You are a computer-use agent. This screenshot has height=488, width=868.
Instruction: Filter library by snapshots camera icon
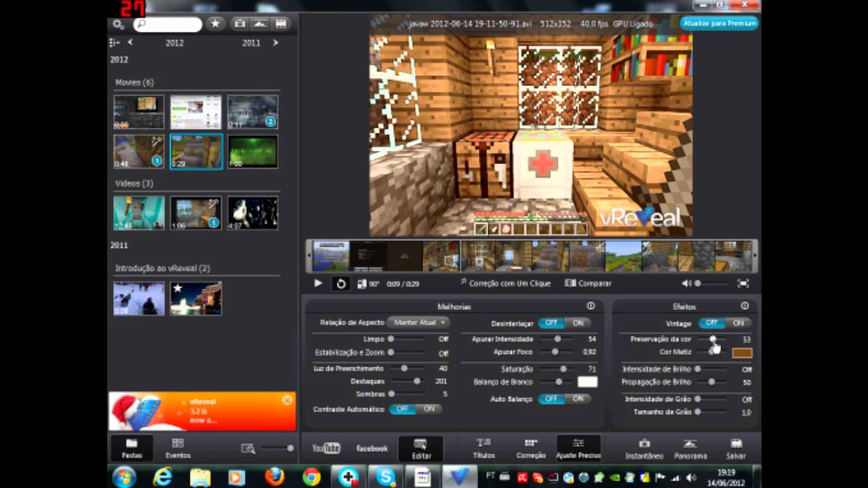point(239,24)
